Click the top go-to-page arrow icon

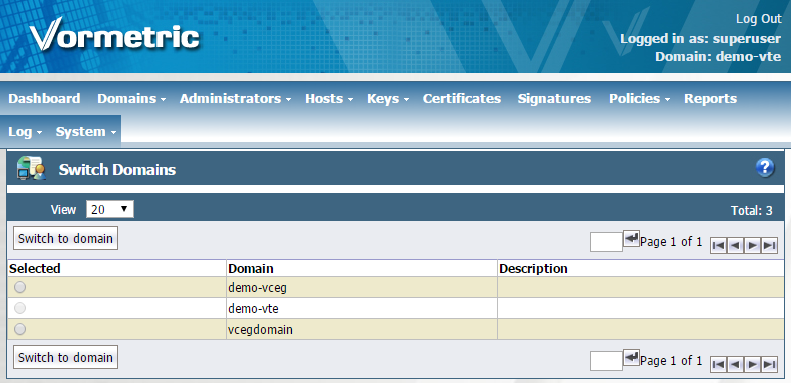[x=632, y=238]
